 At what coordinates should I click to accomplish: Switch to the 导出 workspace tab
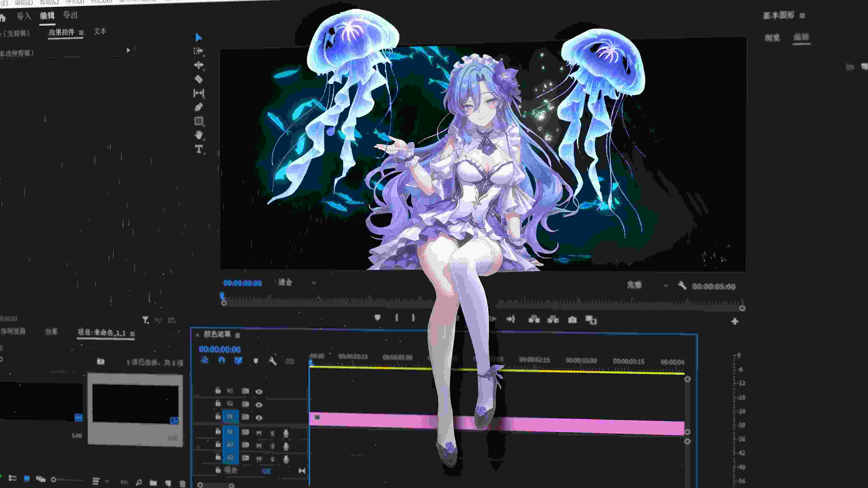coord(70,15)
